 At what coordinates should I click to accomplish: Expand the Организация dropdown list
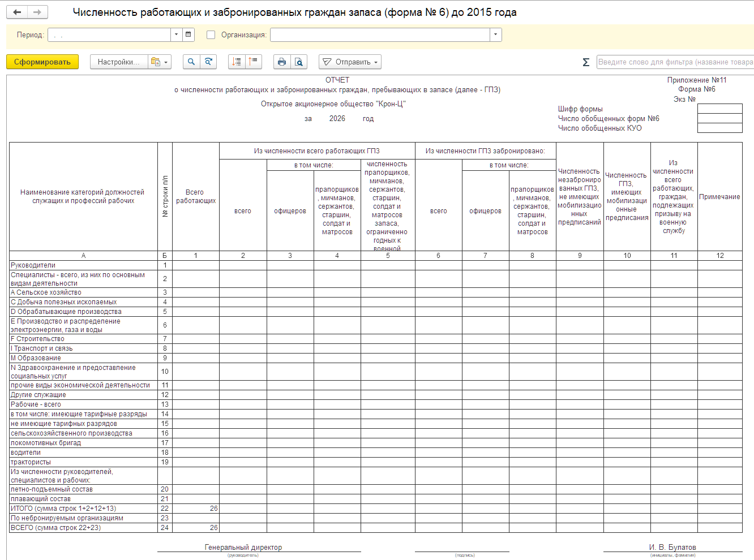coord(495,35)
